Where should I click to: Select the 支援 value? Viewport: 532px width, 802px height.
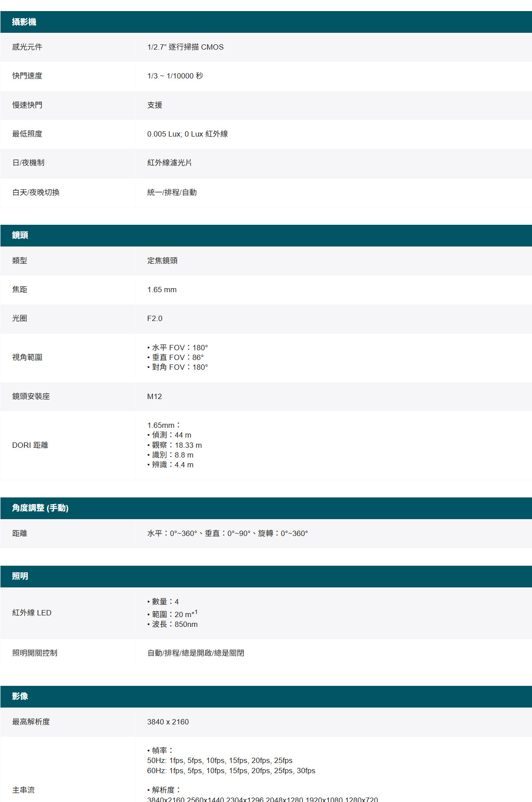pyautogui.click(x=155, y=105)
